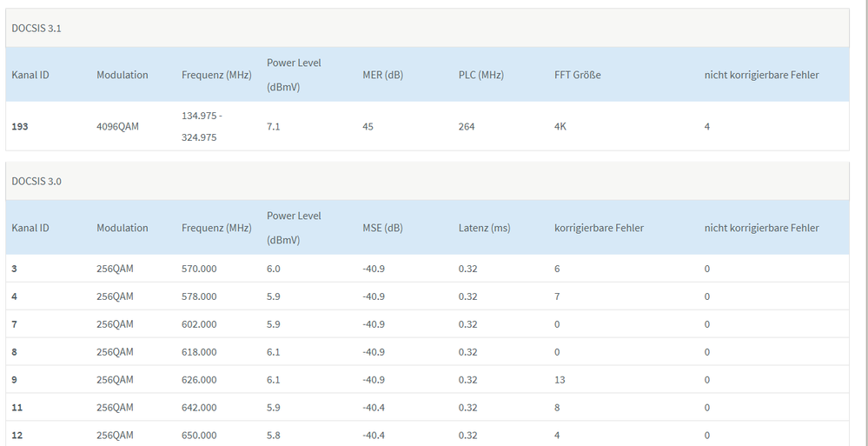868x446 pixels.
Task: Click korrigierbare Fehler value 8
Action: tap(557, 407)
